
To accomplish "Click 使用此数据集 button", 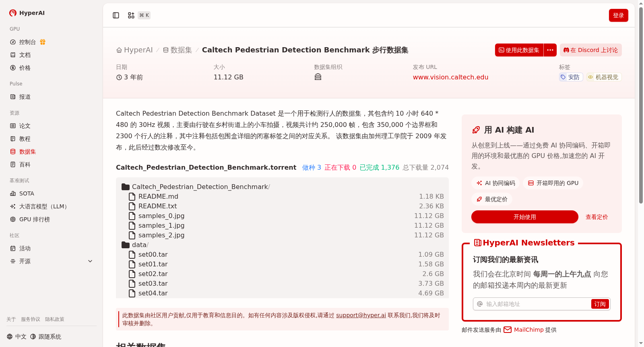I will 519,50.
